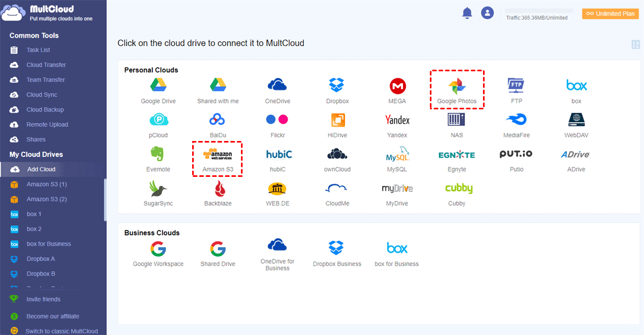Select the personal box cloud
644x335 pixels.
click(x=576, y=90)
